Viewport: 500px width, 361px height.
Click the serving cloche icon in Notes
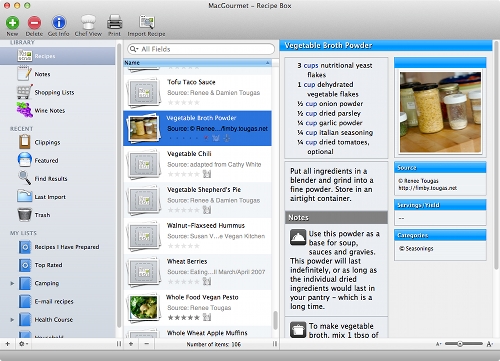tap(298, 237)
